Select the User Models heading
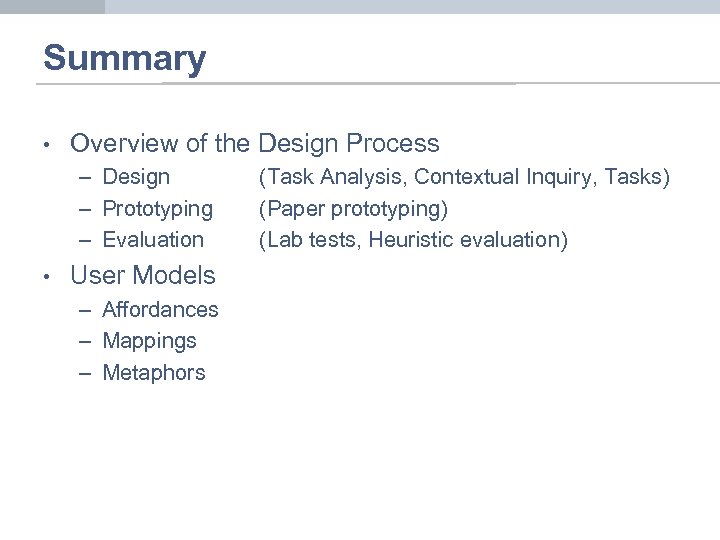Image resolution: width=720 pixels, height=540 pixels. [142, 275]
